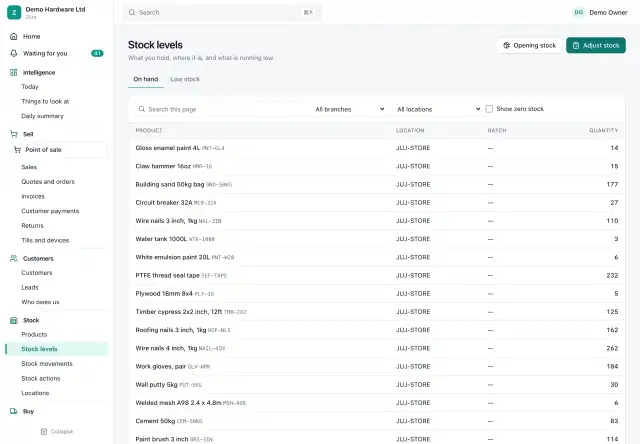Click the Home house icon
The image size is (640, 444).
click(13, 36)
